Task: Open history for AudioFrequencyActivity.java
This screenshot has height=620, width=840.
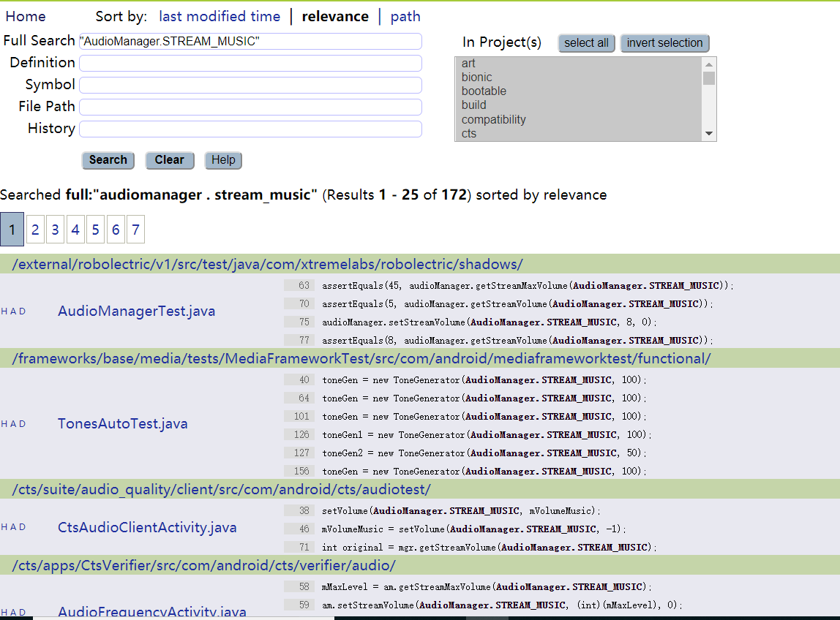Action: coord(4,612)
